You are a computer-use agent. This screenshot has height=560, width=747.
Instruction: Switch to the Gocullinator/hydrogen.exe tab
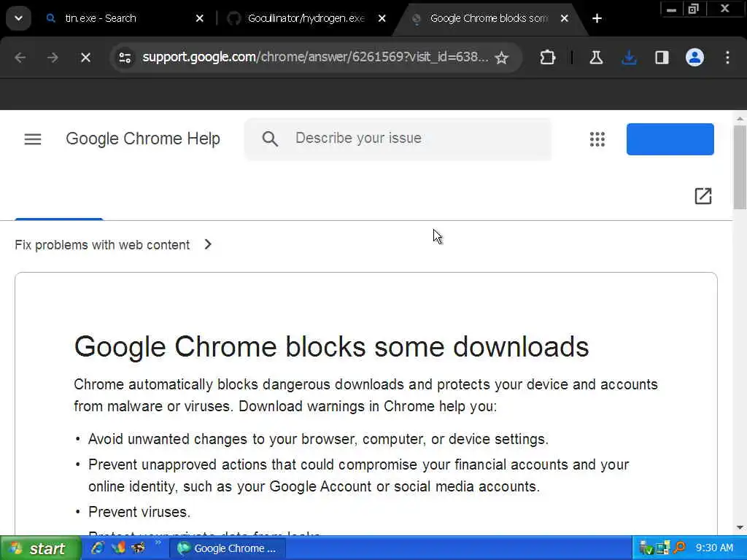[x=306, y=18]
